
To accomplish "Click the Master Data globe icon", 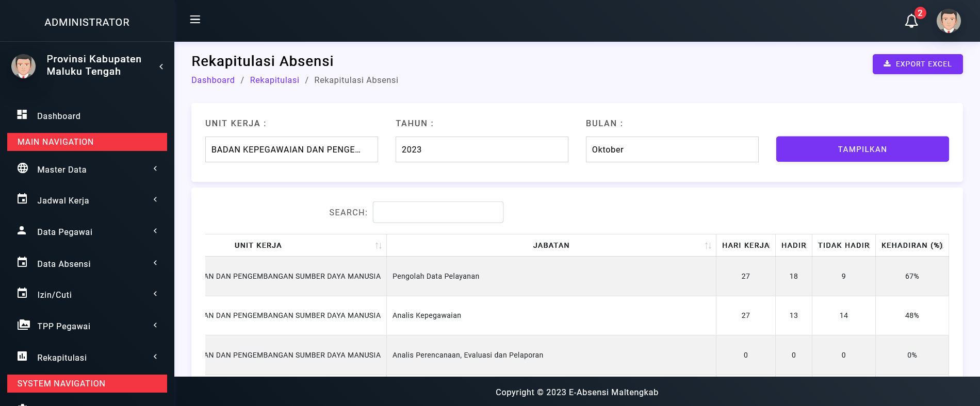I will (x=23, y=168).
